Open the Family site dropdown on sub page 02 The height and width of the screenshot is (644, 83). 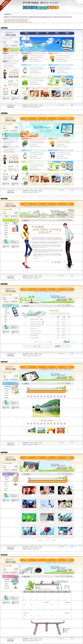66,353
